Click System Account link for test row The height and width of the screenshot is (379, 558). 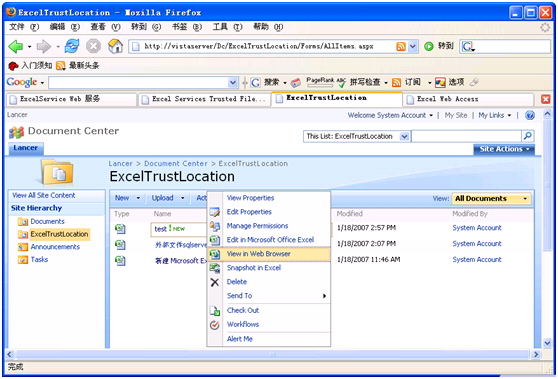[477, 228]
